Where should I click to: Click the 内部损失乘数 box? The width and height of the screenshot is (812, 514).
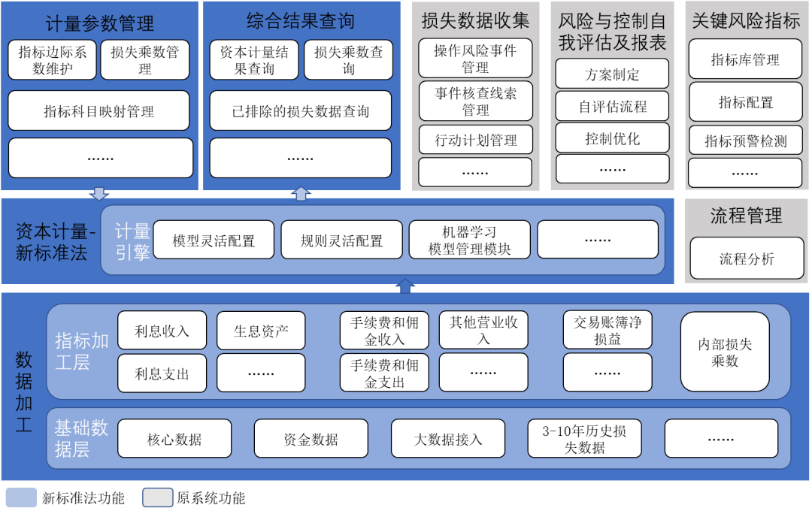click(x=725, y=352)
